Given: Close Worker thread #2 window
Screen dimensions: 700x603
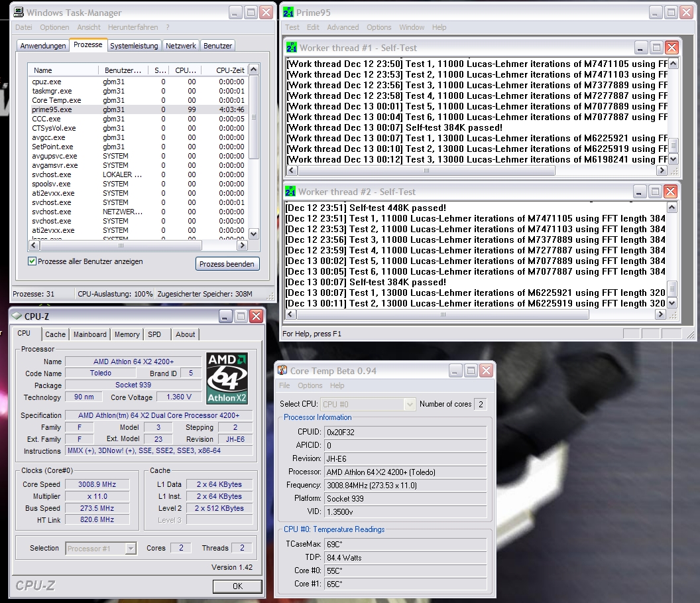Looking at the screenshot, I should tap(670, 192).
